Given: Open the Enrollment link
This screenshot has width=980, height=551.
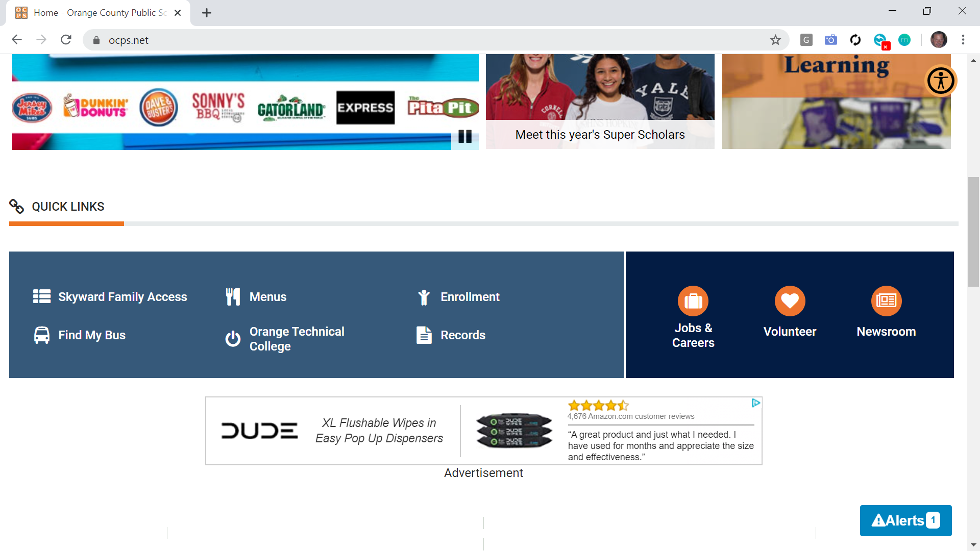Looking at the screenshot, I should pyautogui.click(x=470, y=297).
